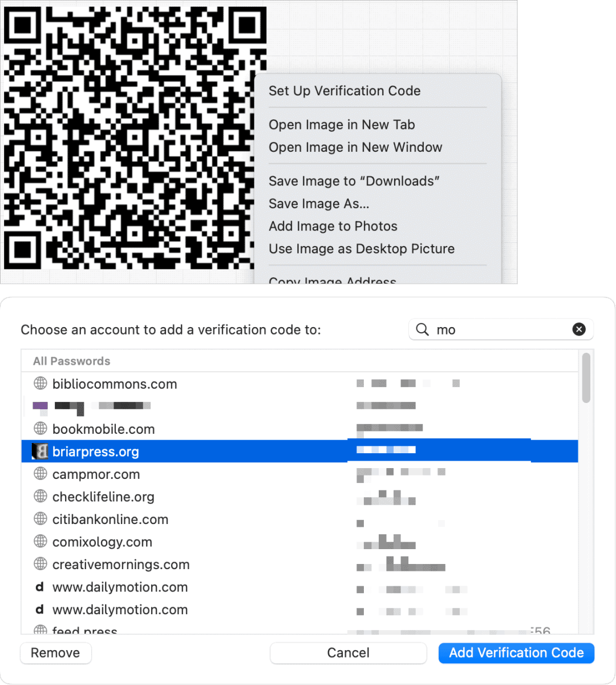Click the globe icon beside creativemornings.com
The image size is (616, 685).
tap(40, 563)
